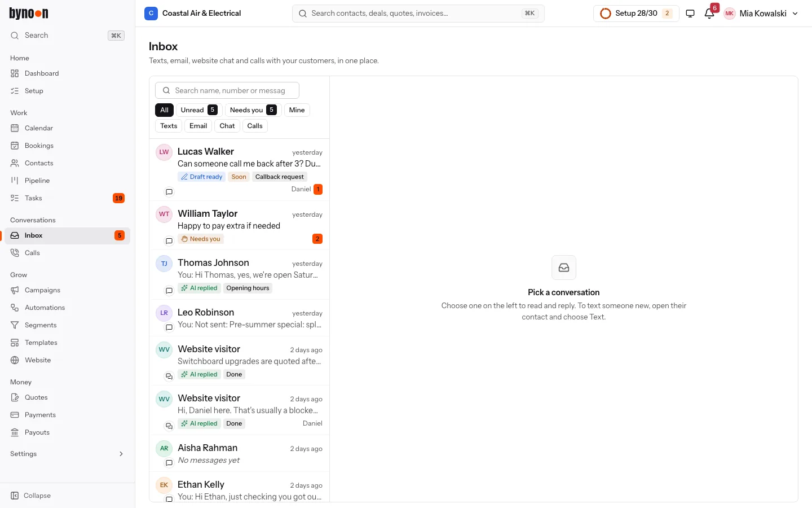Viewport: 812px width, 508px height.
Task: Open Aisha Rahman conversation
Action: (239, 453)
